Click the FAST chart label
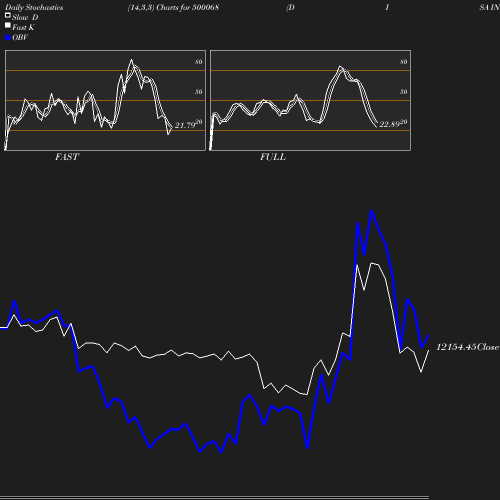Image resolution: width=500 pixels, height=500 pixels. (x=67, y=157)
